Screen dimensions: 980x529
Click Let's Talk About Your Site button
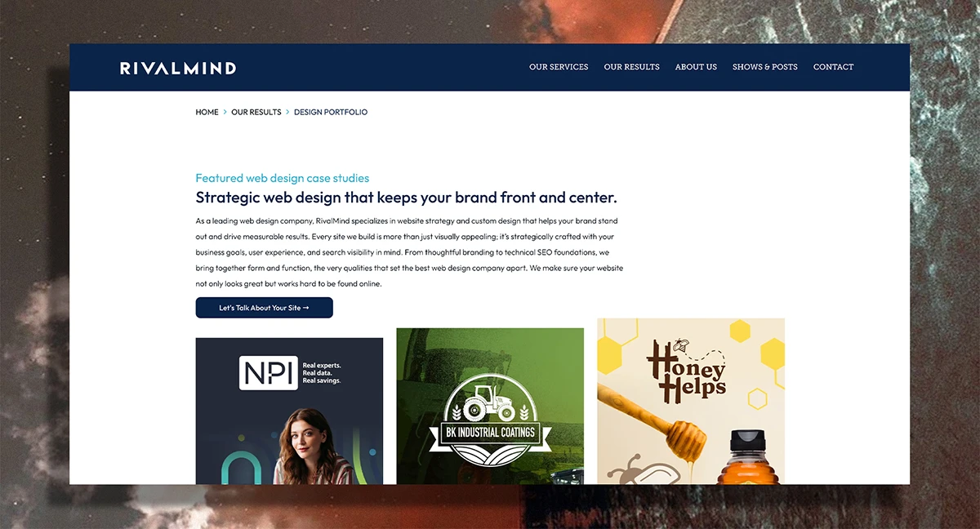264,308
